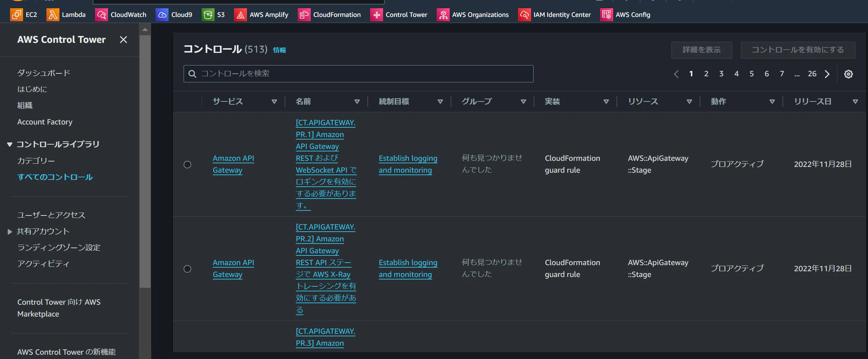868x359 pixels.
Task: Go to page 2 of controls
Action: pyautogui.click(x=706, y=74)
